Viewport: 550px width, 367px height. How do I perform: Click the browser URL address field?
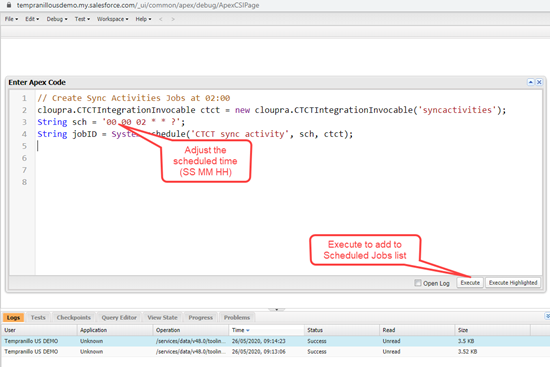tap(138, 5)
